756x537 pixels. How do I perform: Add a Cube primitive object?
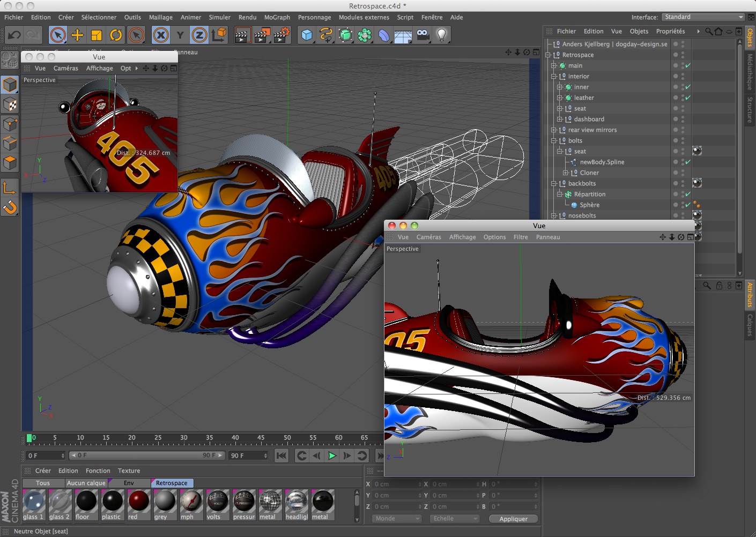307,35
